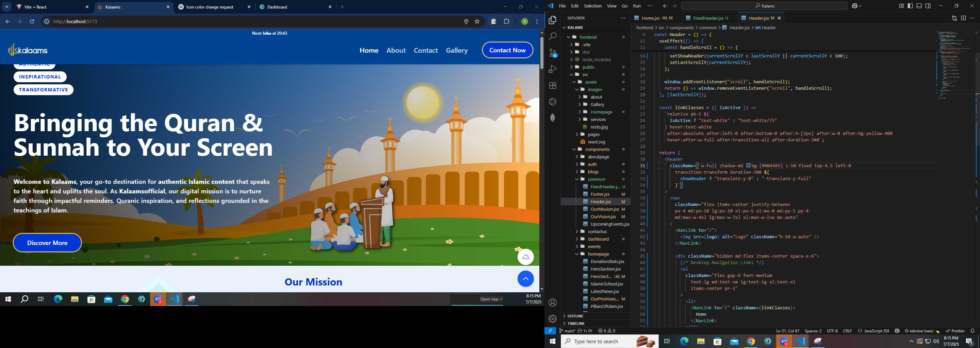Open a new Chrome tab with plus icon
The image size is (980, 348).
click(342, 7)
